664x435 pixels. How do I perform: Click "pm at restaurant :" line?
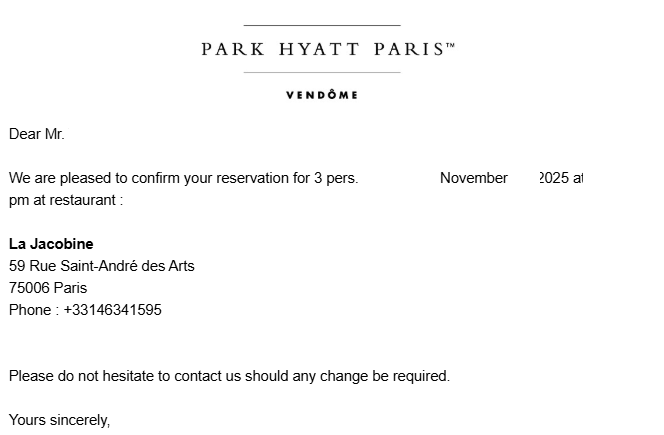[66, 200]
